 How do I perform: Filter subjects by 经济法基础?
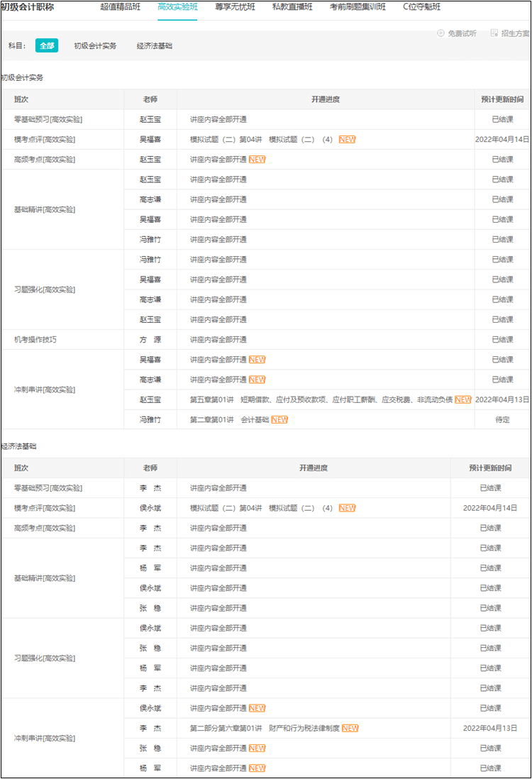(155, 45)
